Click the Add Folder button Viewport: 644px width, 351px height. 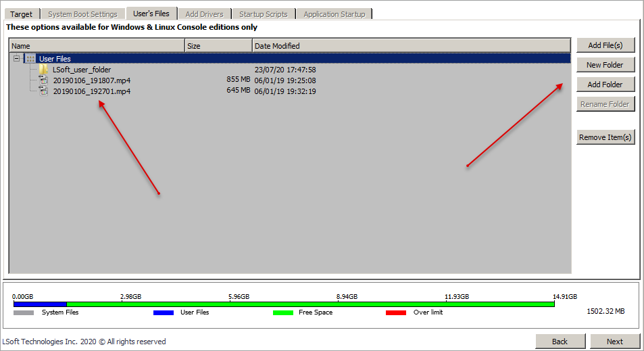[605, 85]
